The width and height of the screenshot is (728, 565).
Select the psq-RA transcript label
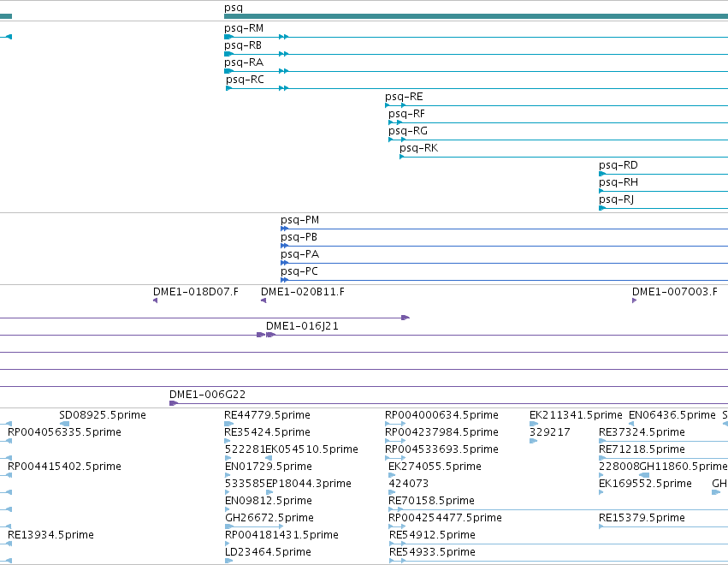point(244,62)
